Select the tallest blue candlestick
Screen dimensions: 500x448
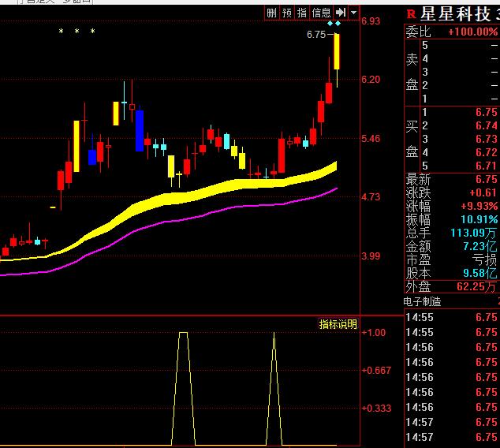140,131
